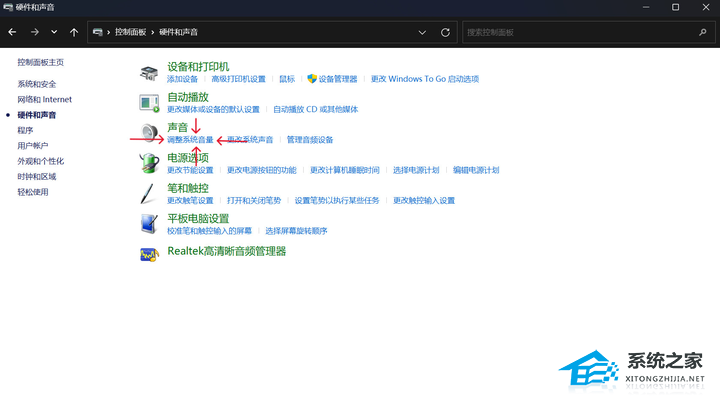720x397 pixels.
Task: Click the 编辑电源计划 link
Action: [476, 170]
